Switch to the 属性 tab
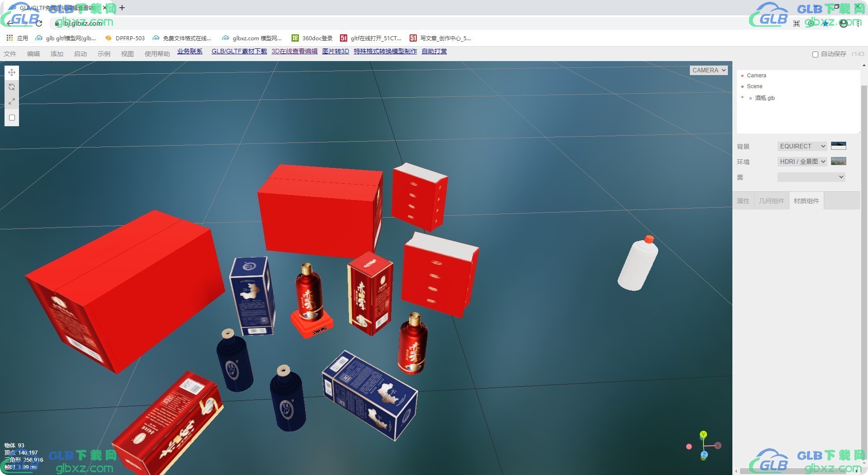Screen dimensions: 868x475 (x=743, y=201)
